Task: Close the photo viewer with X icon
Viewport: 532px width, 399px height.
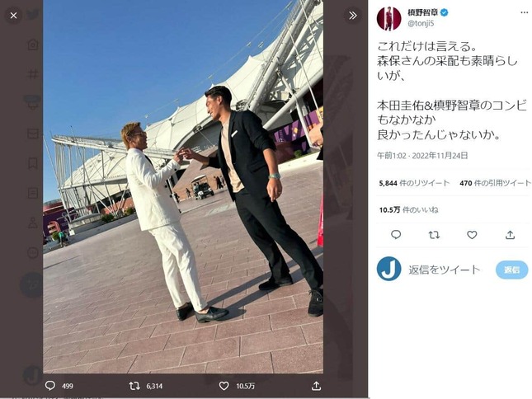Action: click(13, 16)
